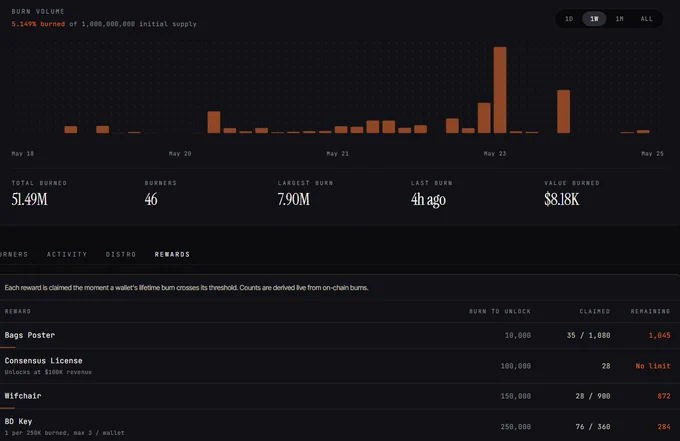The image size is (680, 441).
Task: Click the 150,000 burn threshold for Wifchair
Action: point(516,396)
